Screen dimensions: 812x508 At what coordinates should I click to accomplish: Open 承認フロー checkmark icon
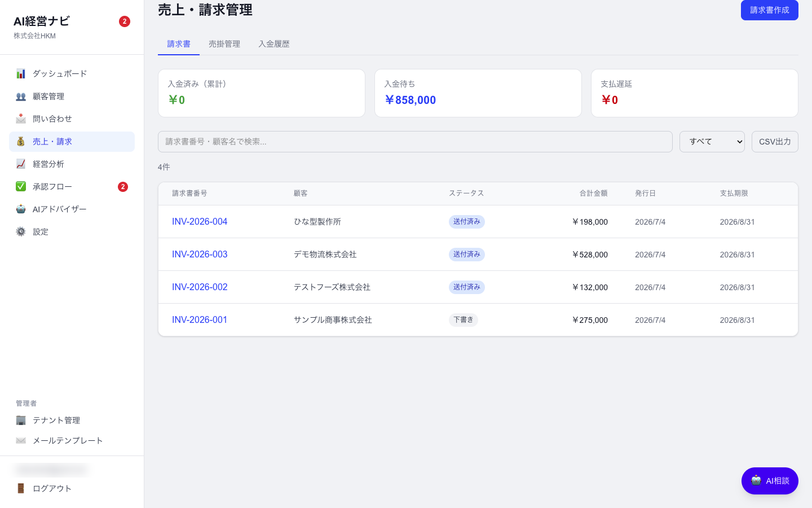tap(21, 186)
